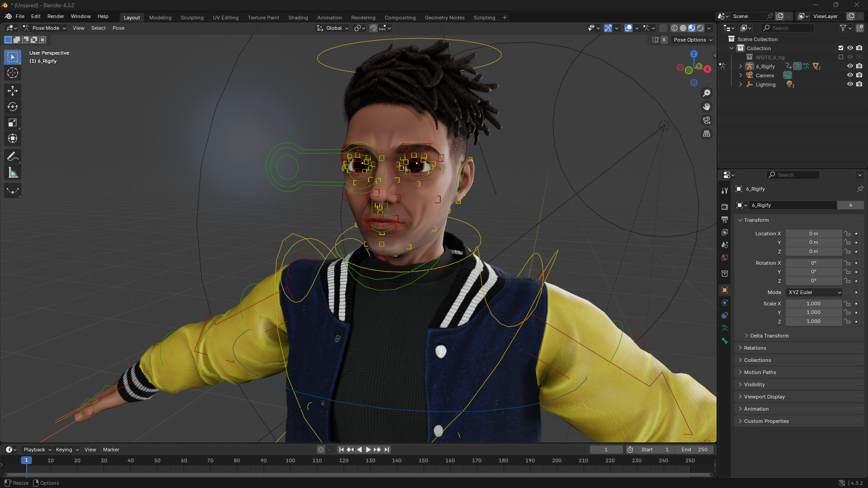The height and width of the screenshot is (488, 868).
Task: Toggle Lock Location X
Action: point(847,234)
